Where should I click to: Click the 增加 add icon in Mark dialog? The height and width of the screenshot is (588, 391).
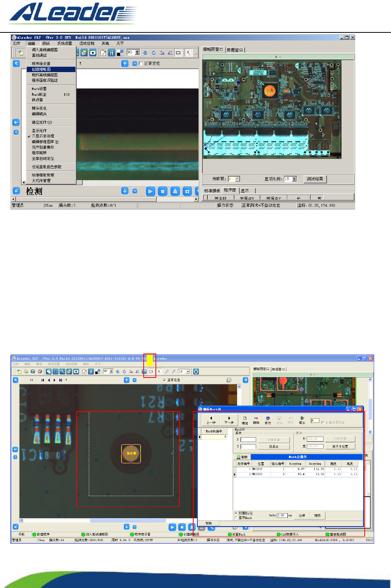[x=245, y=420]
